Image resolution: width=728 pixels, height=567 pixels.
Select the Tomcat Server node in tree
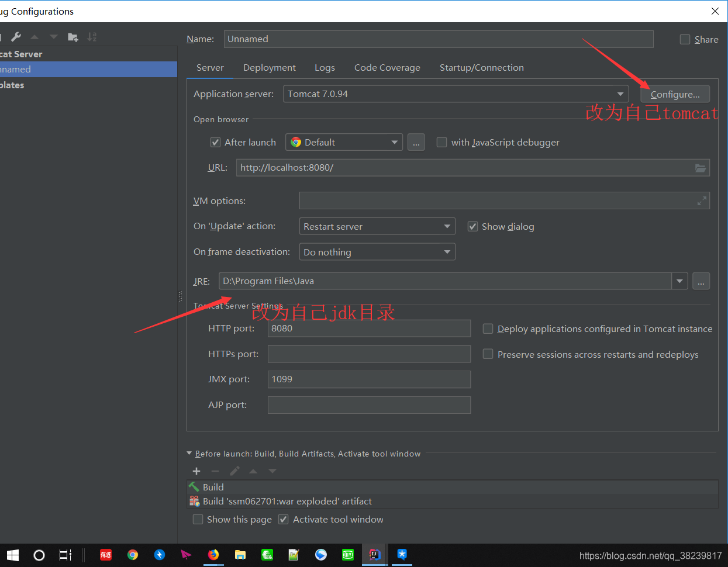(88, 54)
